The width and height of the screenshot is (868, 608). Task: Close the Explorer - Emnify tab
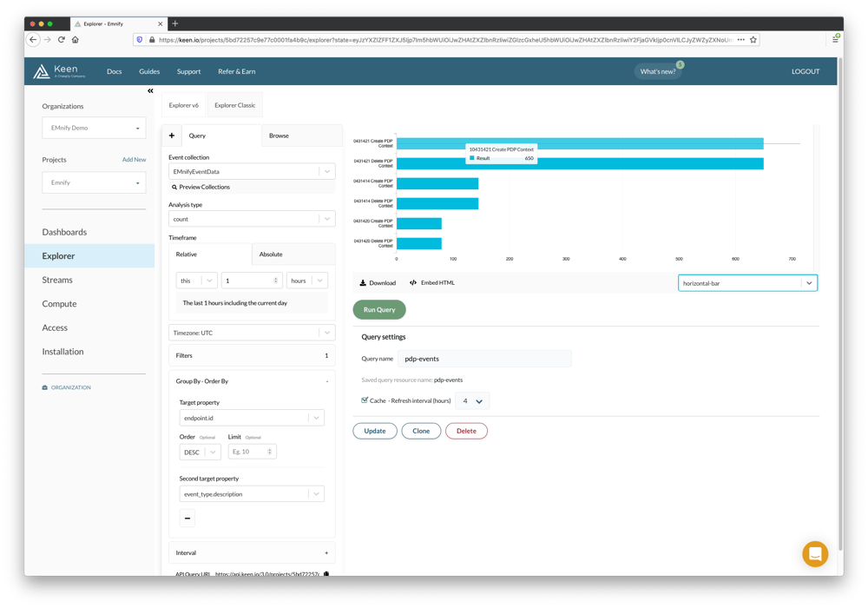click(x=161, y=23)
